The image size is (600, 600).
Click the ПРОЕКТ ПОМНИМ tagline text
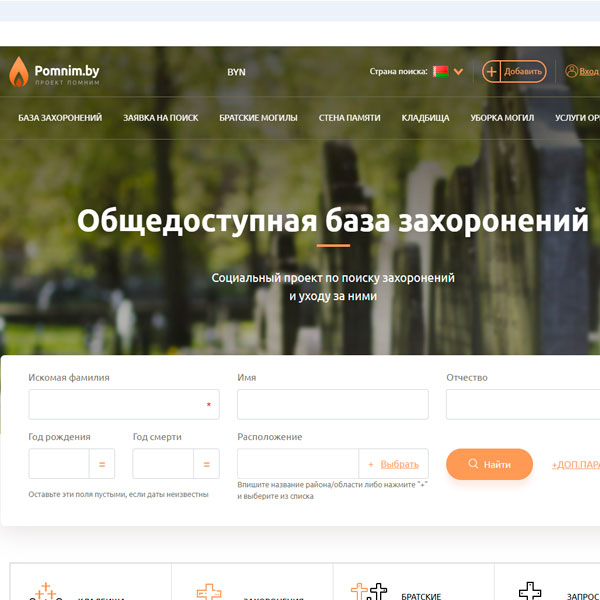click(67, 82)
